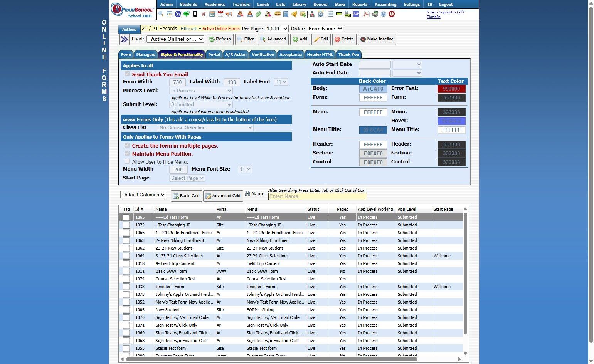Tick the Tag checkbox for form 1070
Image resolution: width=594 pixels, height=364 pixels.
(x=126, y=317)
